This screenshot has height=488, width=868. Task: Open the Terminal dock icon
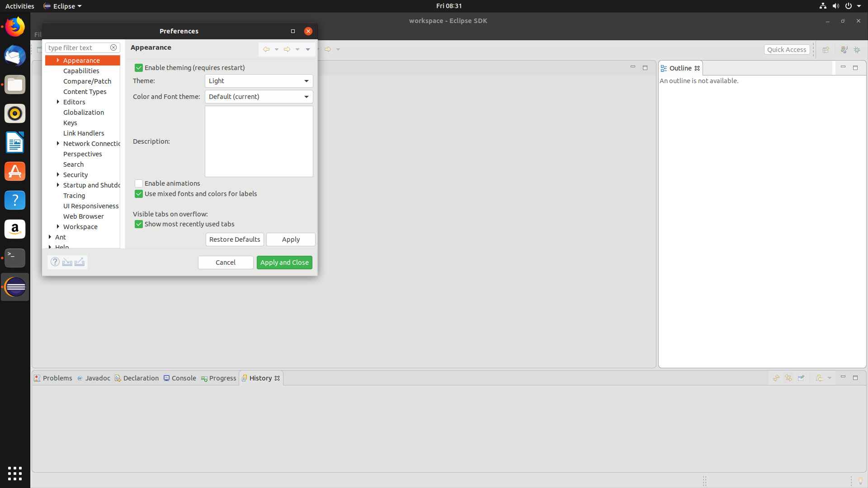[15, 258]
